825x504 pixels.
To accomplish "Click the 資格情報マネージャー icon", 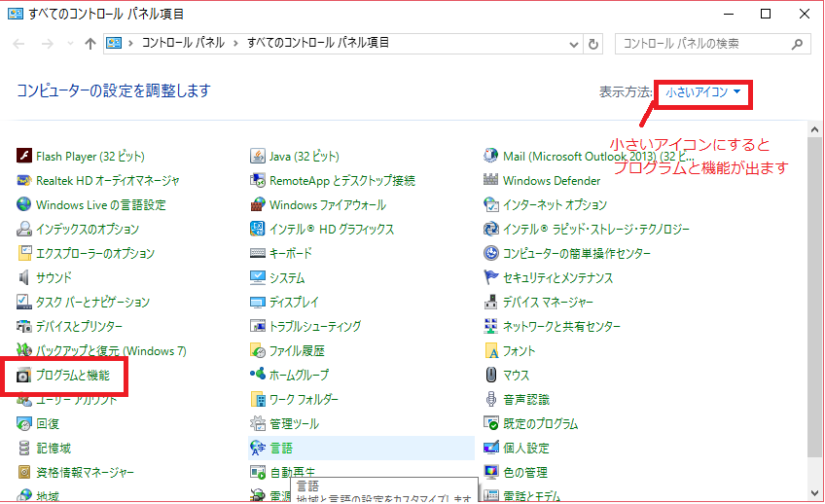I will tap(24, 472).
